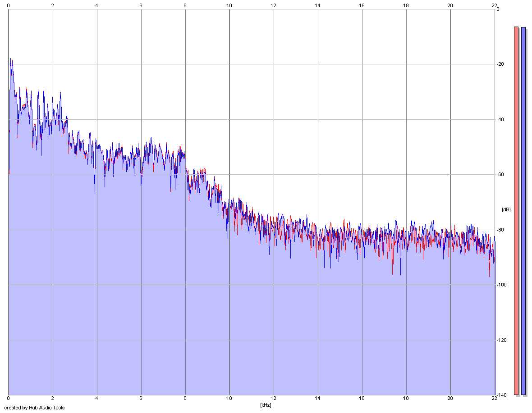532x413 pixels.
Task: Select the -80 dB tick label
Action: 500,230
